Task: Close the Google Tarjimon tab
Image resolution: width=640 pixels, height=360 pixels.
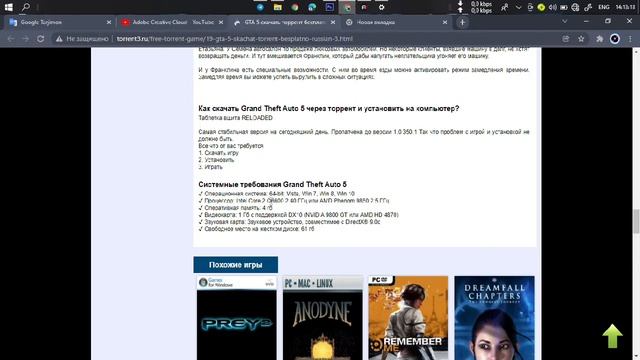Action: pyautogui.click(x=109, y=22)
